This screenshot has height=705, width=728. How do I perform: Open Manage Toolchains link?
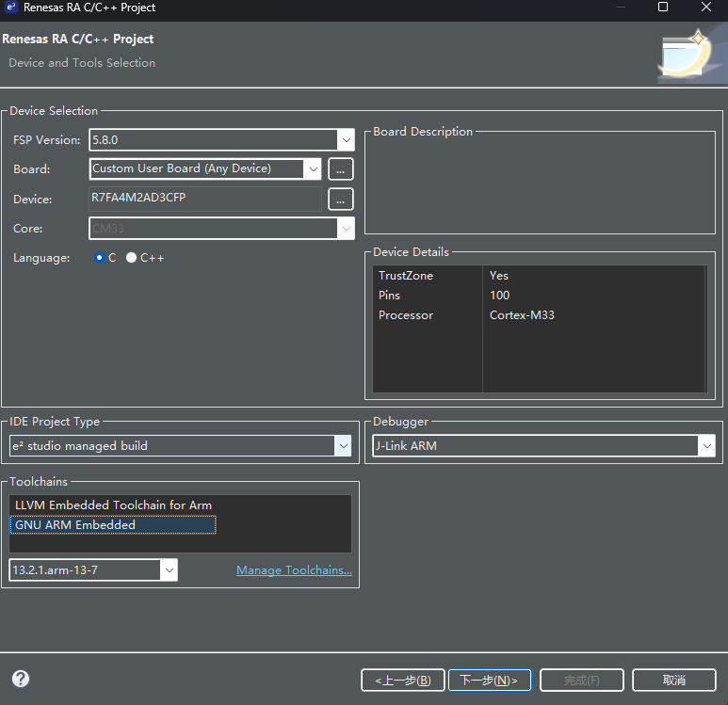[294, 570]
